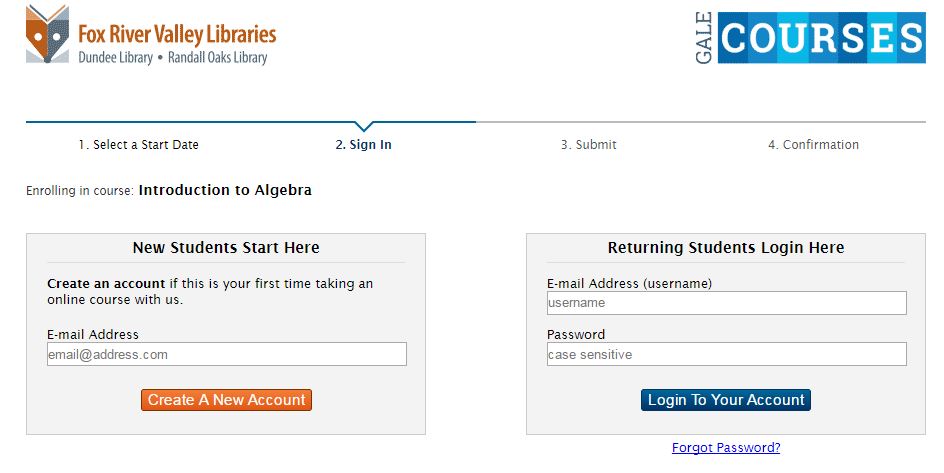
Task: Click the E-mail Address (username) label
Action: pos(629,283)
